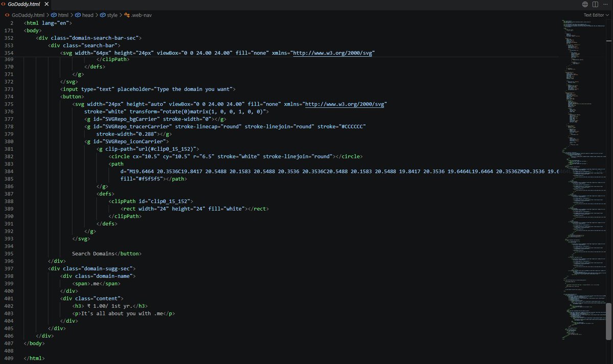Click line number 373 in the gutter

click(9, 89)
